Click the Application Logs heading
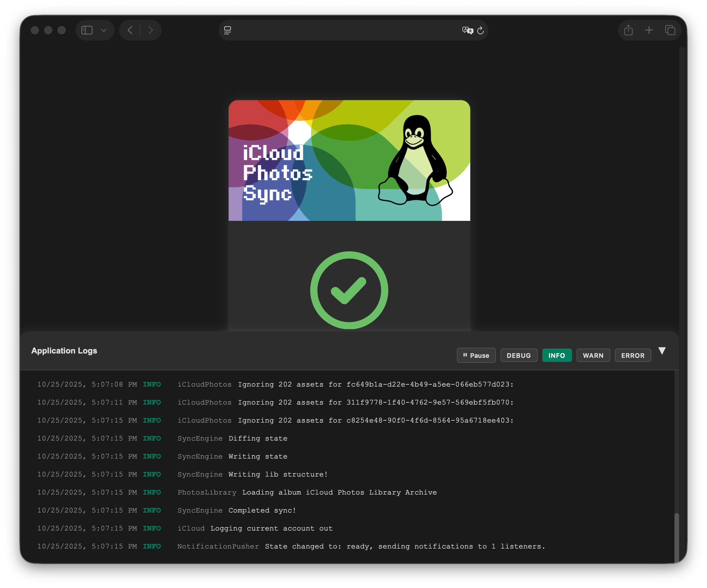 click(x=64, y=351)
